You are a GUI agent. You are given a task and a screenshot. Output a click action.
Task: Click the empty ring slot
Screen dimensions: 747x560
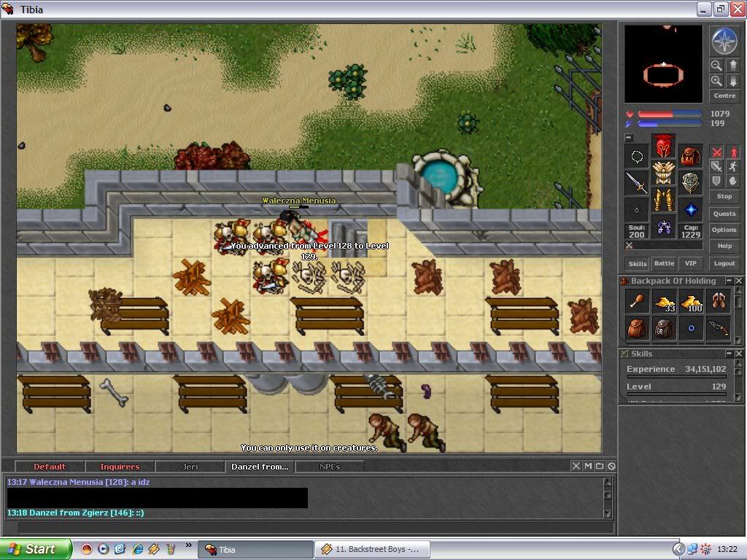point(637,209)
